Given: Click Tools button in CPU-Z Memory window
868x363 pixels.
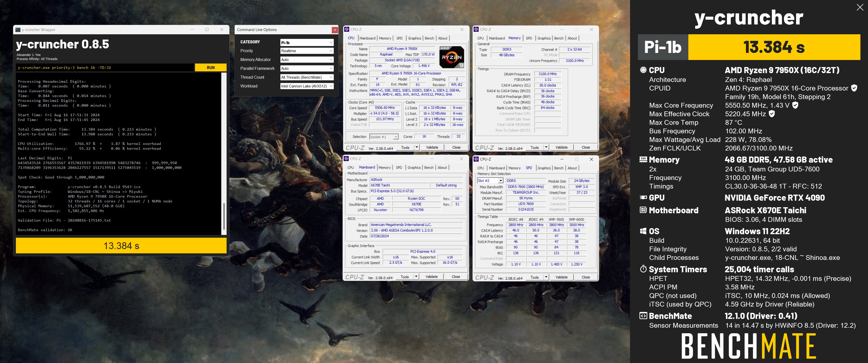Looking at the screenshot, I should click(534, 147).
